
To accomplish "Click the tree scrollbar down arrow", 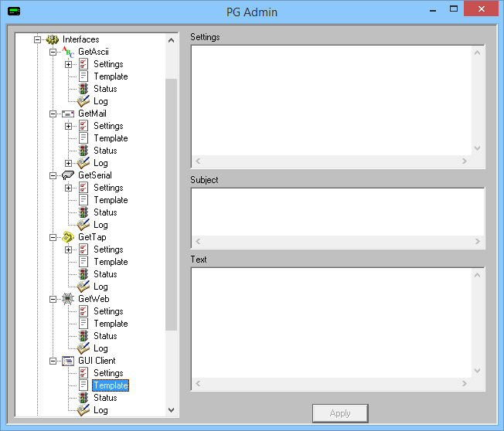I will [x=172, y=410].
